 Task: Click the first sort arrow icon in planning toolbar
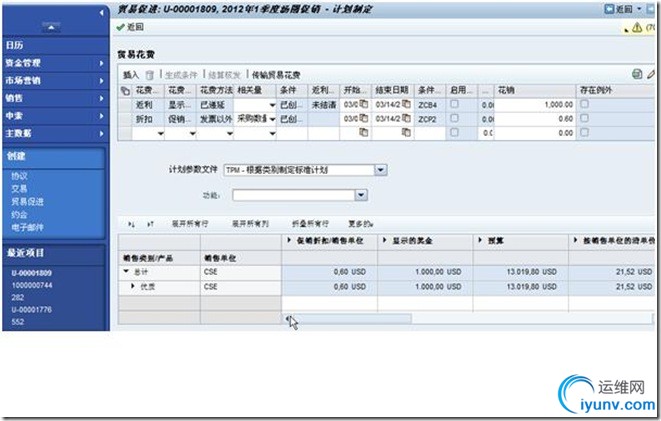[x=132, y=224]
